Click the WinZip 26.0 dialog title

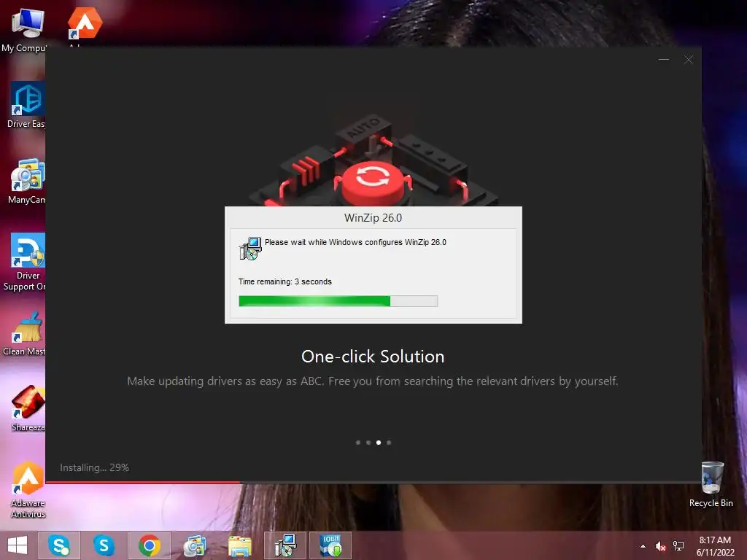click(373, 217)
